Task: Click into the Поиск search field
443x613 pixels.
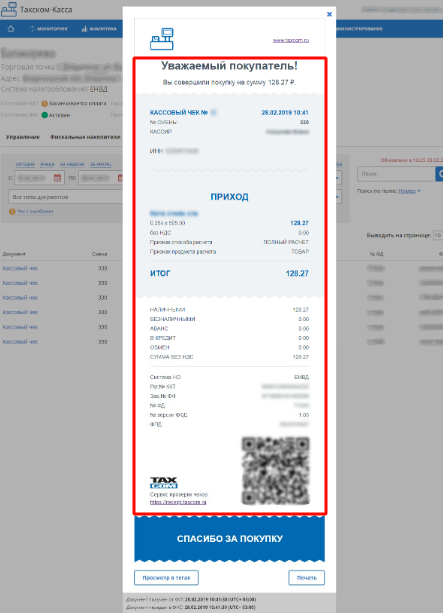Action: click(x=396, y=174)
